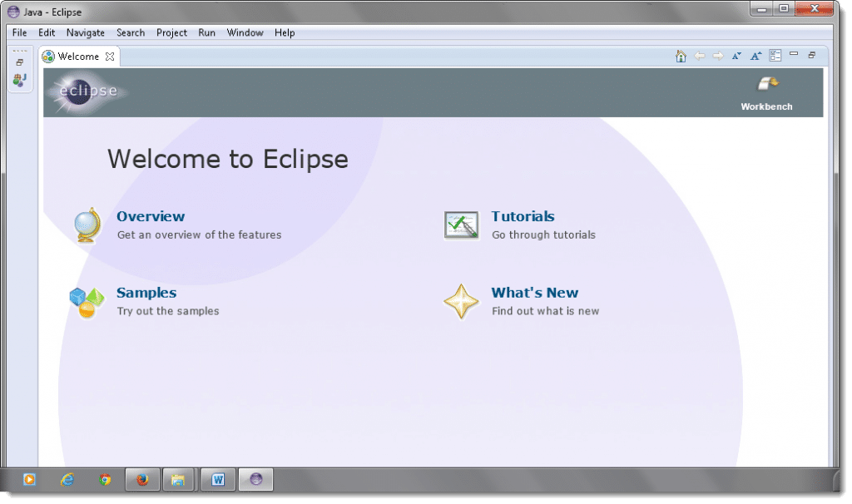Click the Workbench label
Image resolution: width=852 pixels, height=504 pixels.
[766, 107]
